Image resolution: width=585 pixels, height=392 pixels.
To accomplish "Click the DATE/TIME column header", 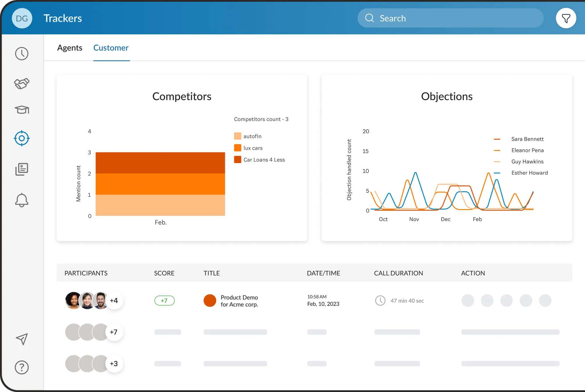I will coord(323,273).
